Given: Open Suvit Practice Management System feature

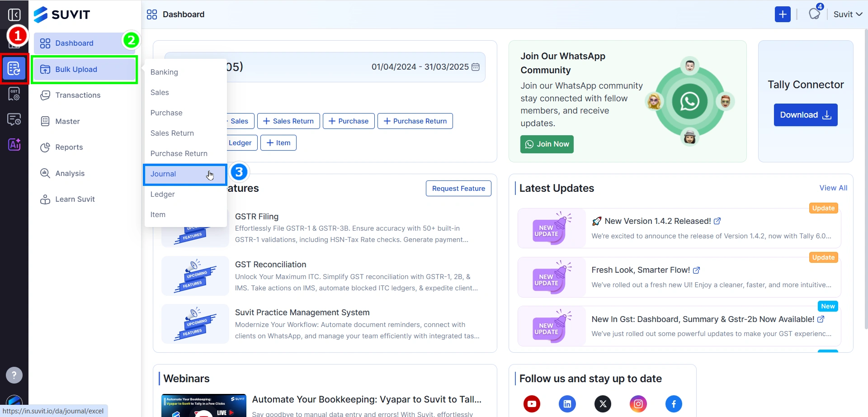Looking at the screenshot, I should pos(302,313).
